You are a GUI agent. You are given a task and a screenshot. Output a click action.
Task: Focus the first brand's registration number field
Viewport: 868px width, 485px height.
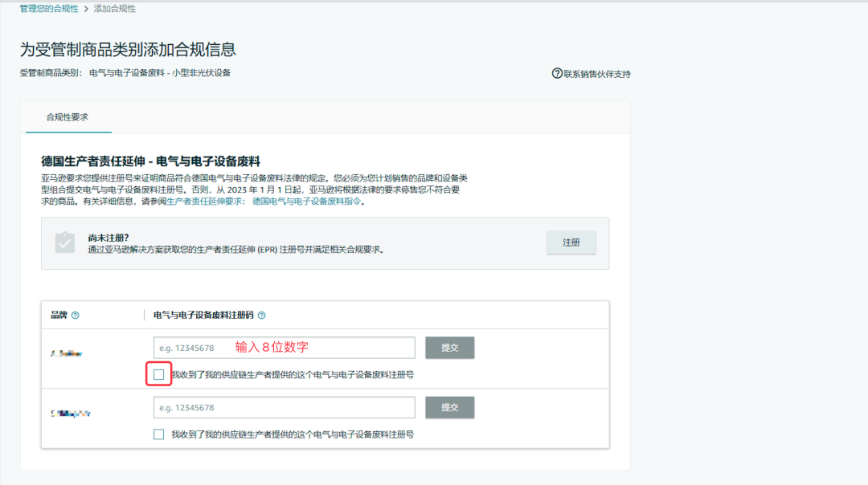coord(285,348)
